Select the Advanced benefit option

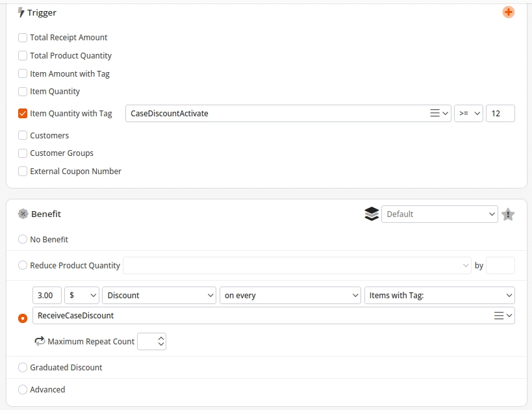pyautogui.click(x=23, y=390)
